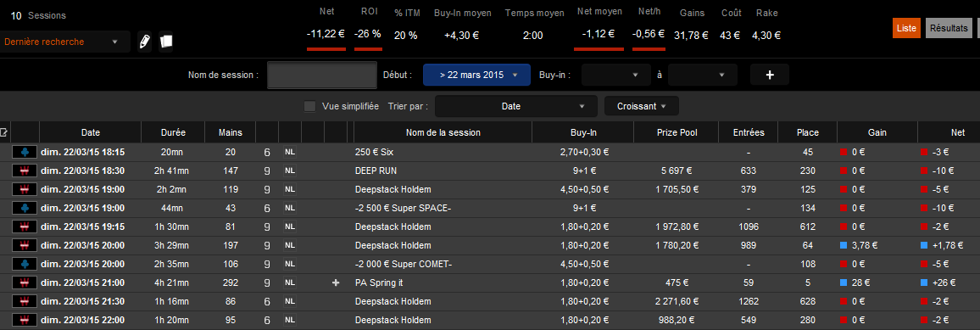This screenshot has height=330, width=980.
Task: Click the room icon on PA Spring it row
Action: coord(25,283)
